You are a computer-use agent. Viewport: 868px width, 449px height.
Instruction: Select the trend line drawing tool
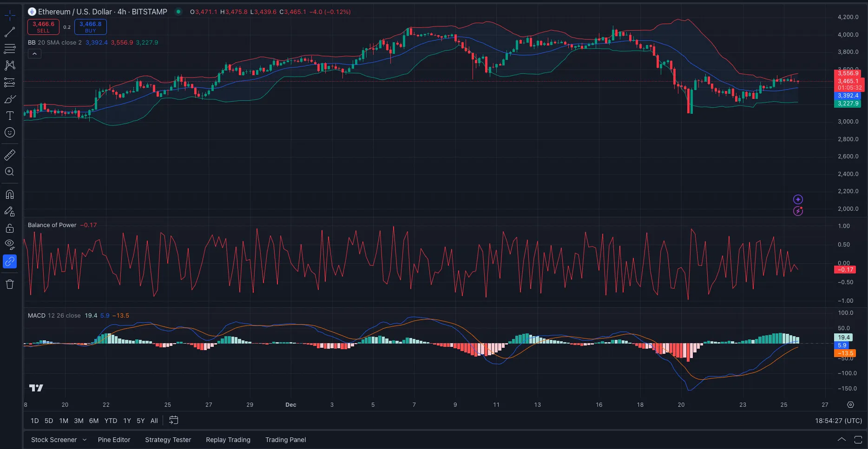10,32
